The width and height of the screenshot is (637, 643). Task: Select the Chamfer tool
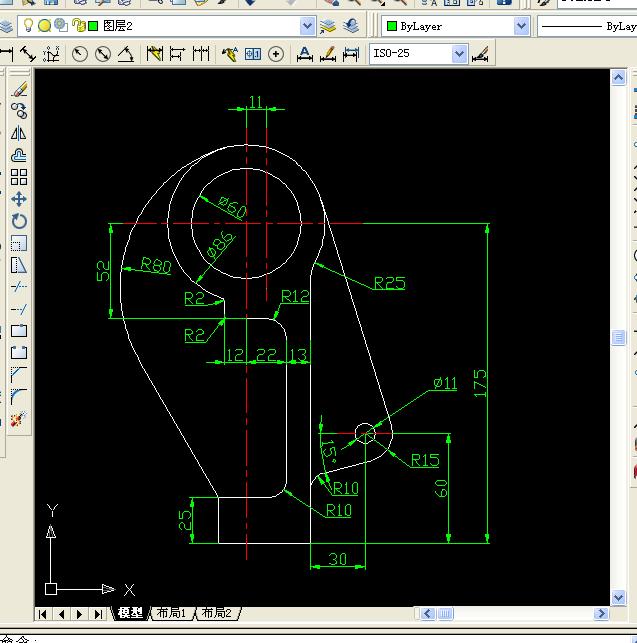19,374
